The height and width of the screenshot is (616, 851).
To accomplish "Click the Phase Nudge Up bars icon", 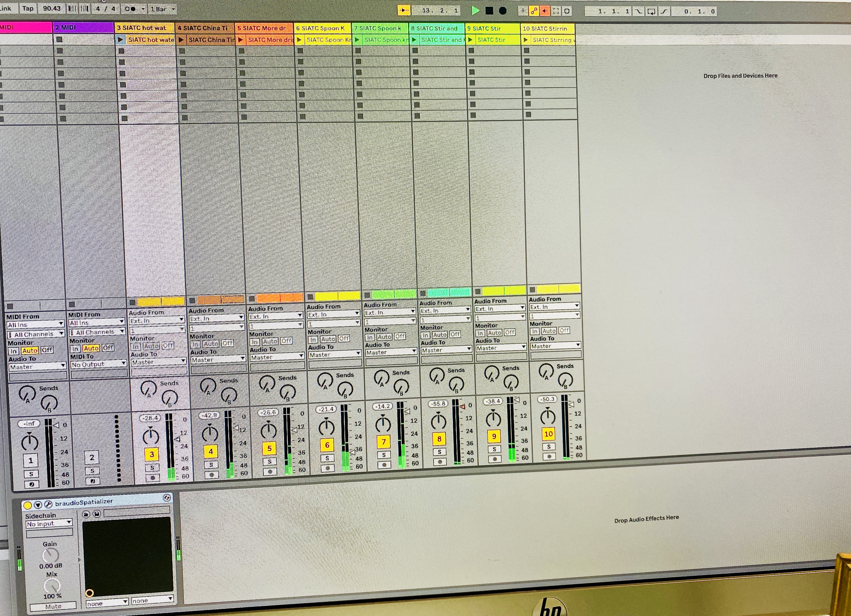I will [85, 8].
